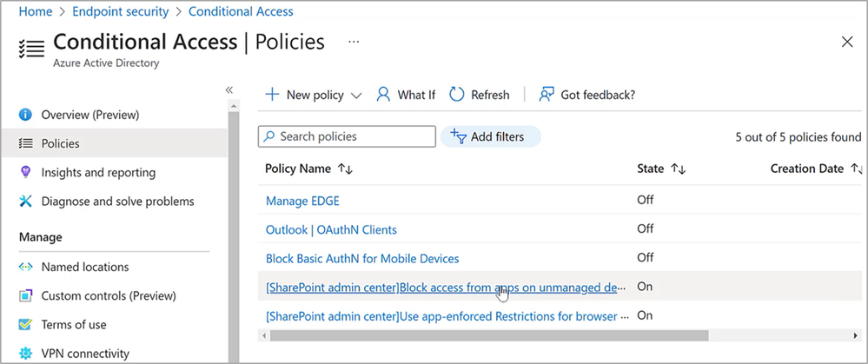Click the horizontal scrollbar under policies table
The height and width of the screenshot is (364, 868).
(x=489, y=335)
